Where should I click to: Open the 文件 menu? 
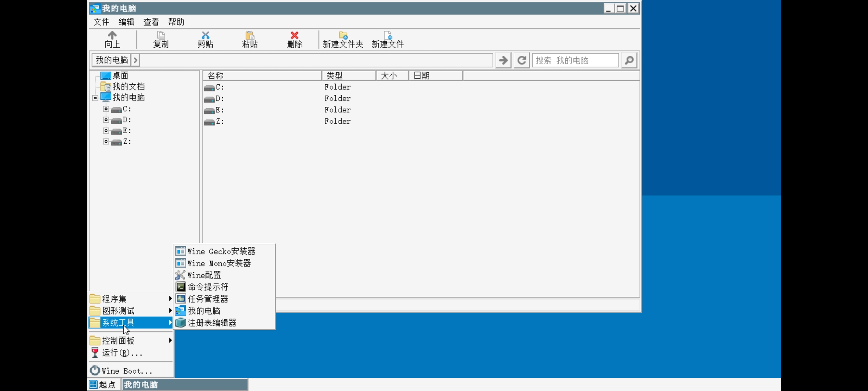tap(101, 22)
